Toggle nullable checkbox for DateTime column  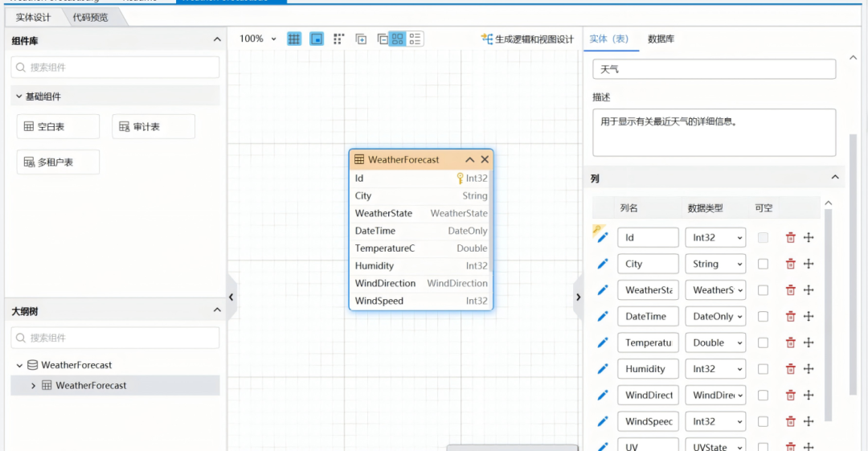coord(763,317)
